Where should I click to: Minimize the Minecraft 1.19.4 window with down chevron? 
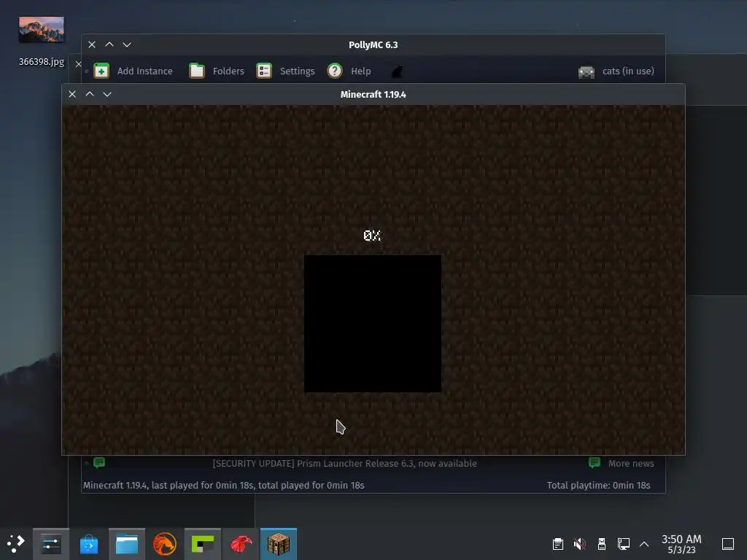(107, 94)
